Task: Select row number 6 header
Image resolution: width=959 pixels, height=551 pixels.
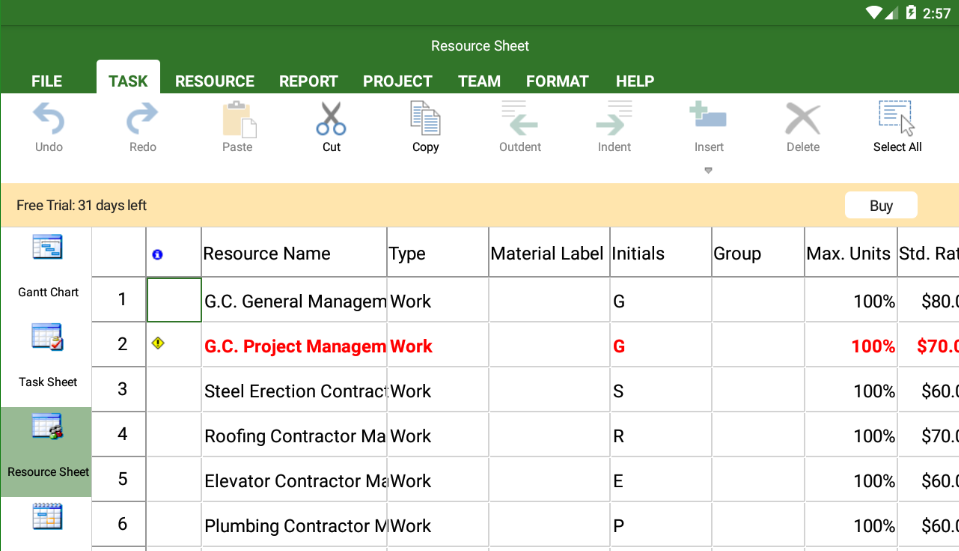Action: point(119,524)
